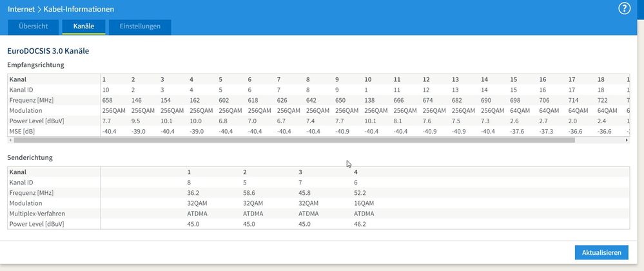This screenshot has width=644, height=271.
Task: Click power level value 7.3
Action: [x=485, y=121]
